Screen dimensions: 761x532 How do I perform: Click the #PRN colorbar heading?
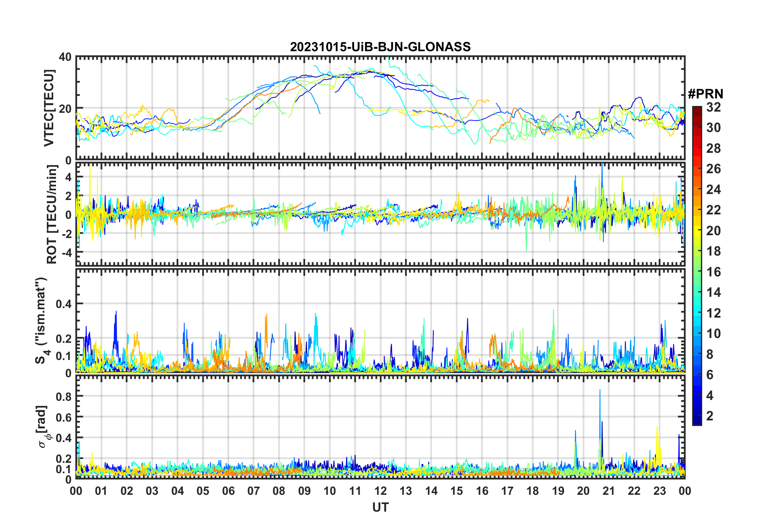[x=705, y=94]
